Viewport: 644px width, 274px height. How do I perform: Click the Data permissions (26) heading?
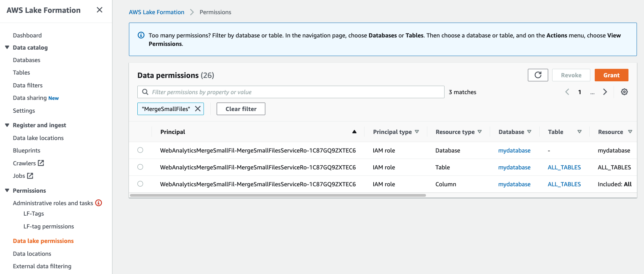pos(176,75)
